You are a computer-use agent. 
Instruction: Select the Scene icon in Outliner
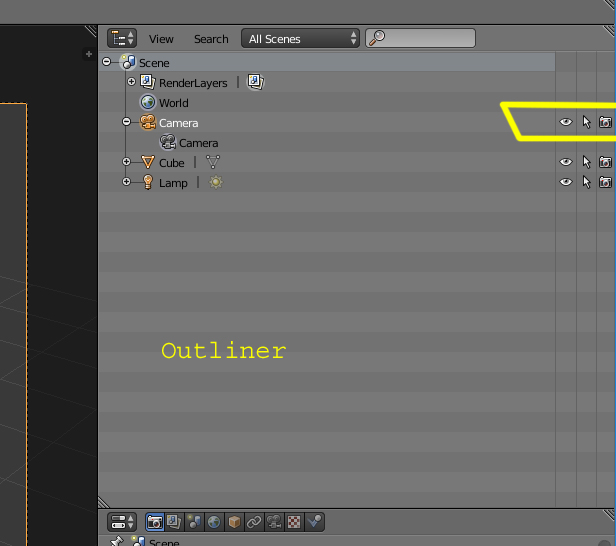[x=128, y=62]
